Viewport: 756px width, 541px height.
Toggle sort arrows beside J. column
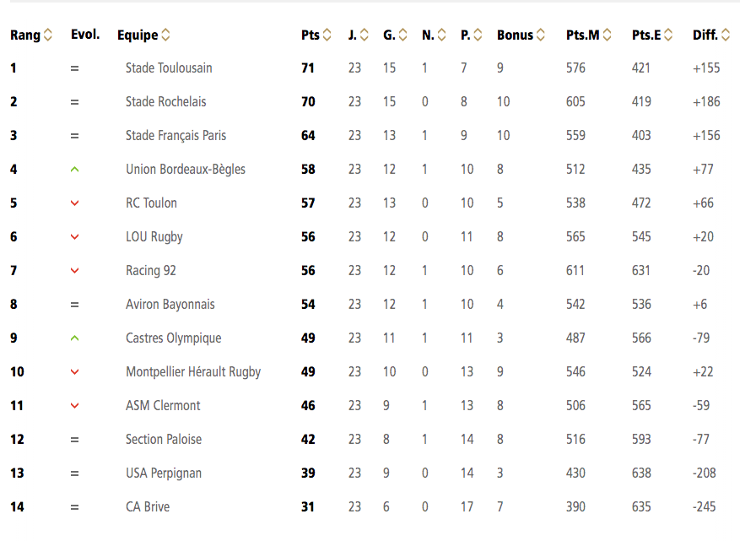coord(364,35)
